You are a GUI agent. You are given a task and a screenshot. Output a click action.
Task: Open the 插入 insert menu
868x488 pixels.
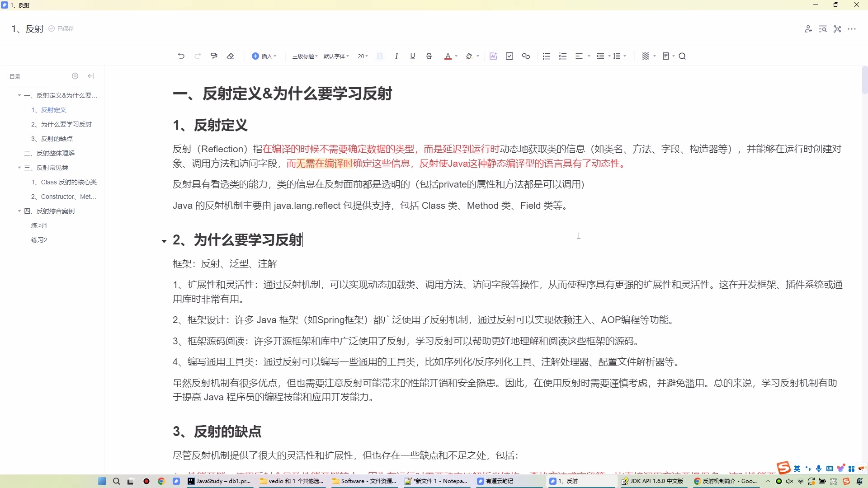[x=264, y=56]
